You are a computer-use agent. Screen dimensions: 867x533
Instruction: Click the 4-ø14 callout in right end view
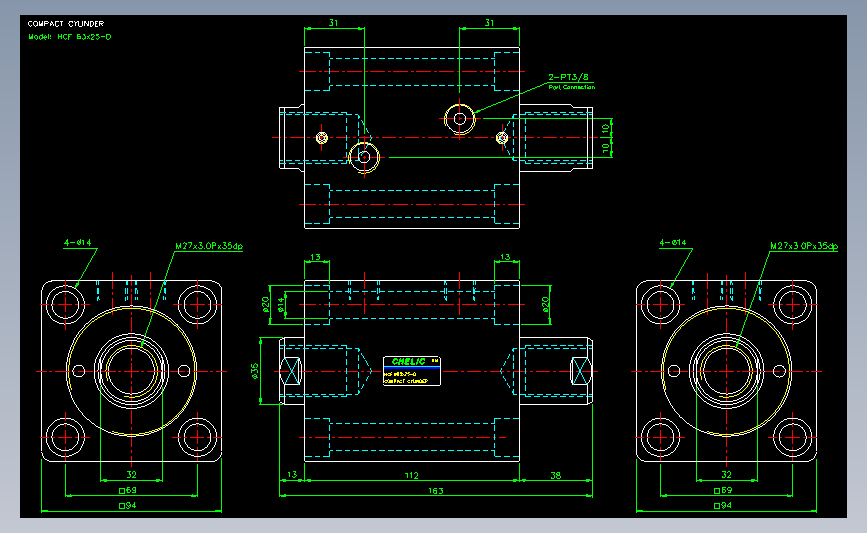pyautogui.click(x=673, y=242)
